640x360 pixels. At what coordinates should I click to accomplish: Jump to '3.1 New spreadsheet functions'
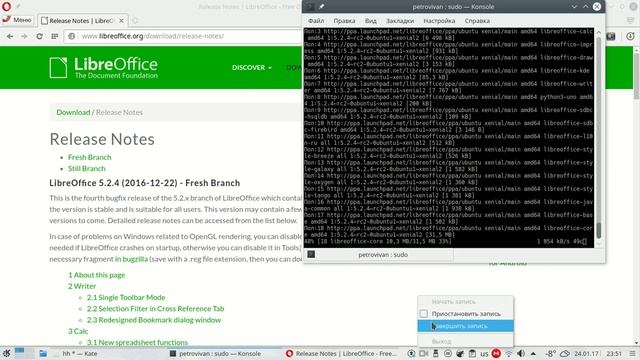coord(137,342)
